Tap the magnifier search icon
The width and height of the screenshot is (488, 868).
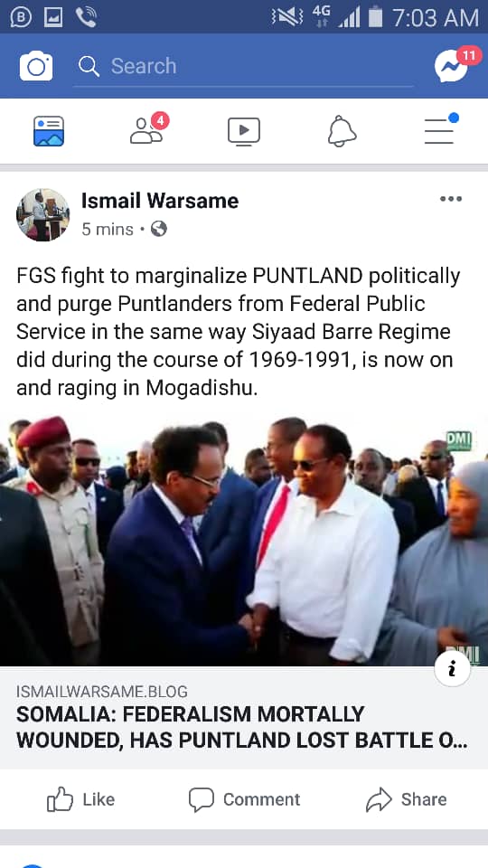(x=89, y=66)
